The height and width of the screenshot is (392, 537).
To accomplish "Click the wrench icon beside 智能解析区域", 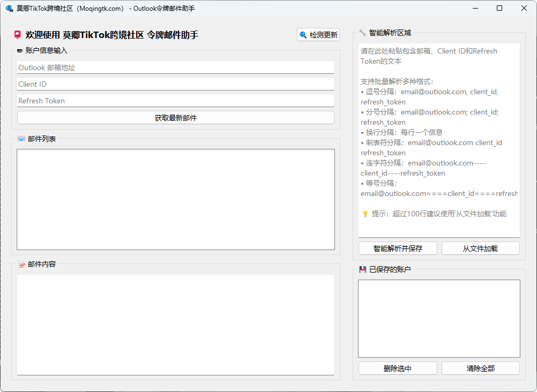I will [363, 33].
